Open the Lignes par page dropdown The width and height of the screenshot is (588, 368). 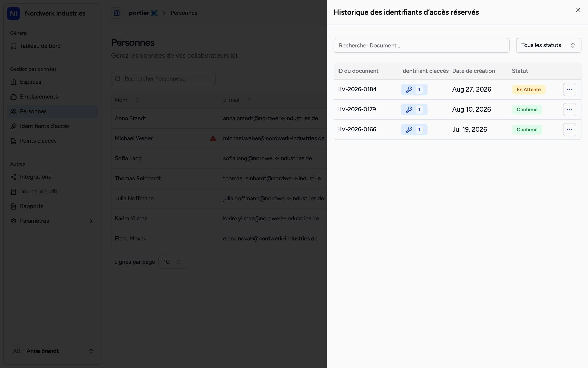coord(173,262)
